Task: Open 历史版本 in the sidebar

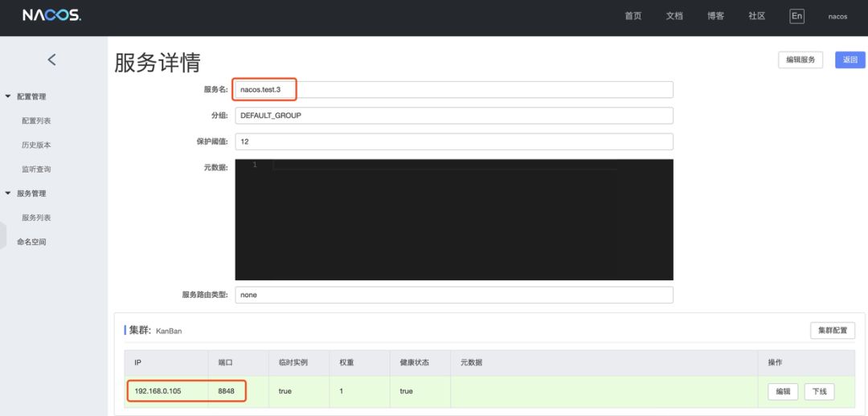Action: click(x=36, y=145)
